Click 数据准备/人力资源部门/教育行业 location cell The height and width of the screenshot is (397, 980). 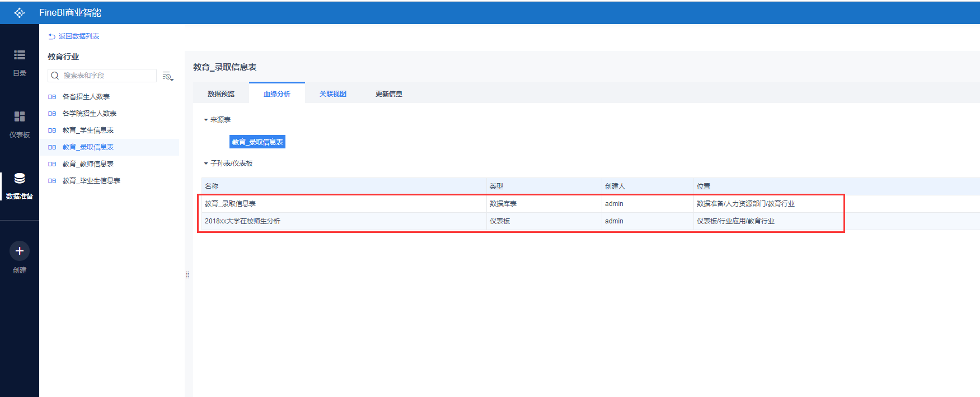click(x=745, y=204)
